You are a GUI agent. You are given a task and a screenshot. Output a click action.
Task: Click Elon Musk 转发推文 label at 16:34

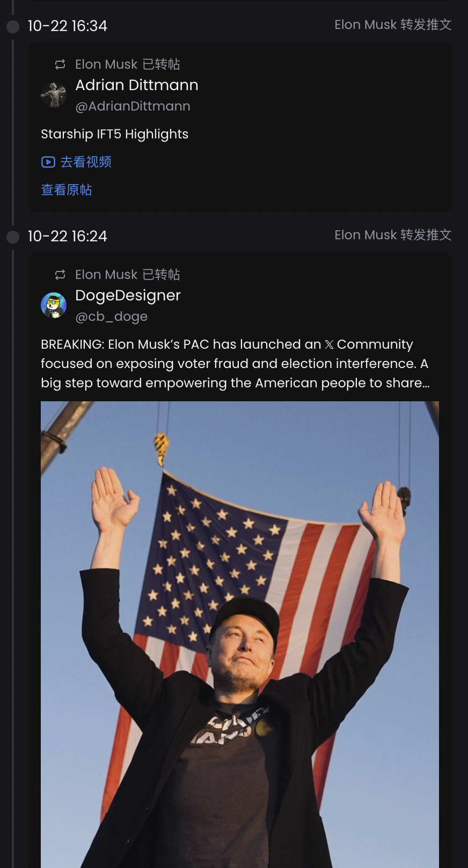pos(393,25)
